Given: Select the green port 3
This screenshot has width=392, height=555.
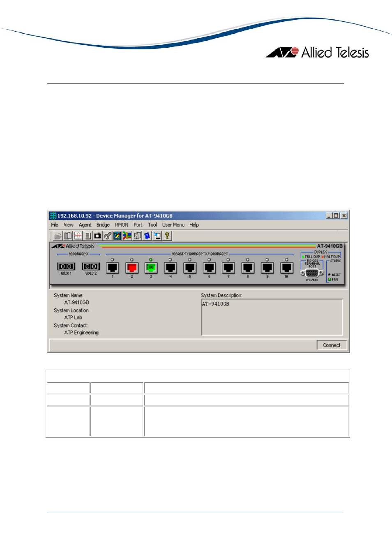Looking at the screenshot, I should click(151, 268).
